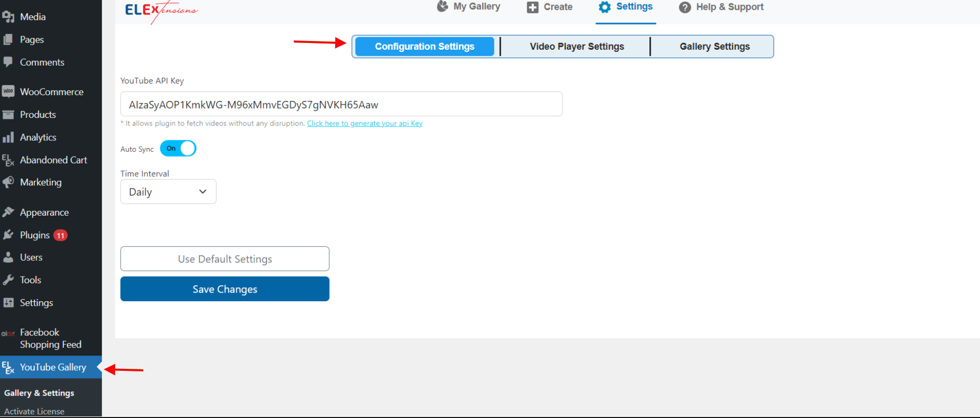Click the Media sidebar icon
The height and width of the screenshot is (418, 980).
[8, 17]
